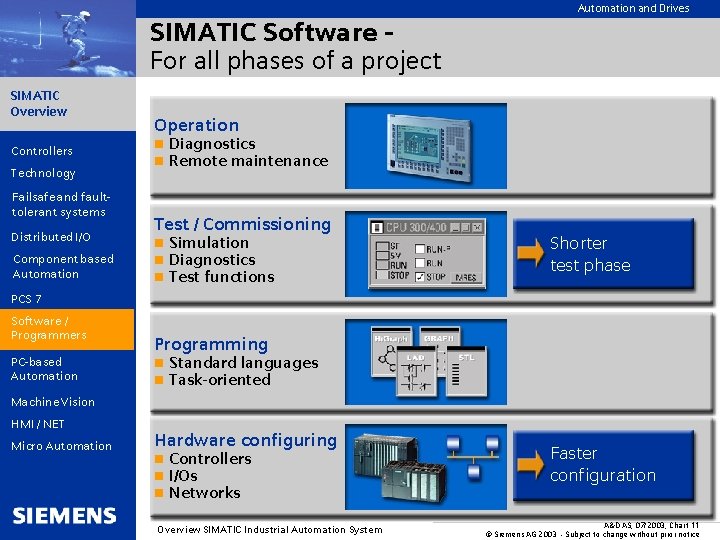Open PC-based Automation section

coord(45,369)
